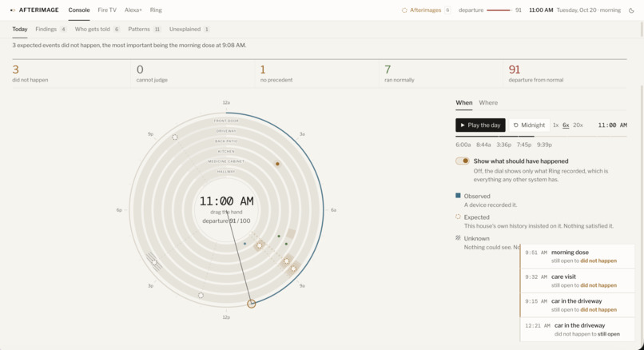Jump to the 9:39p time marker

coord(544,145)
